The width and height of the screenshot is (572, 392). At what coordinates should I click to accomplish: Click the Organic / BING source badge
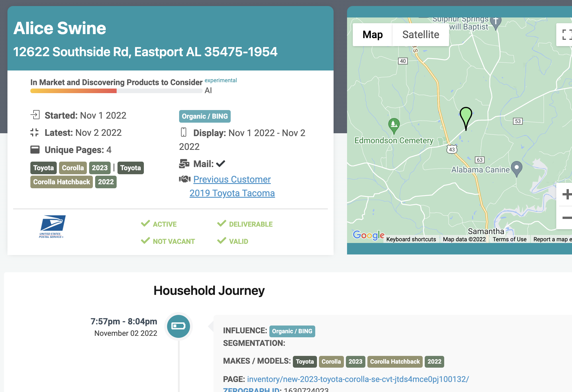pyautogui.click(x=205, y=116)
